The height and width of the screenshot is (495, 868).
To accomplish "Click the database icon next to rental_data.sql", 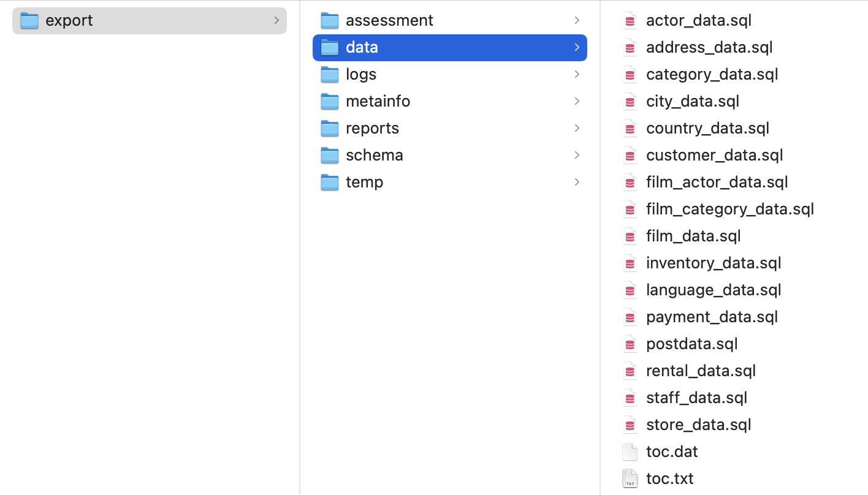I will click(630, 371).
